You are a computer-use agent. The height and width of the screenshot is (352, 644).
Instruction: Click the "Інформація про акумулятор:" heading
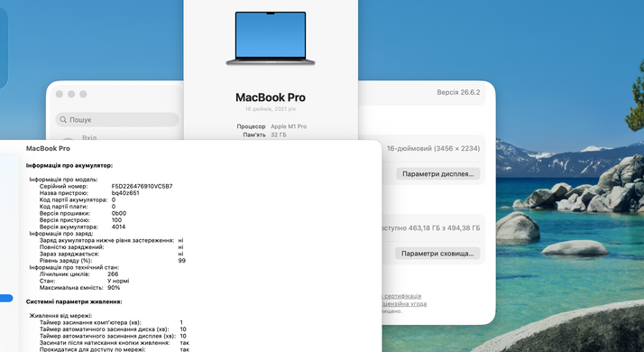coord(69,166)
